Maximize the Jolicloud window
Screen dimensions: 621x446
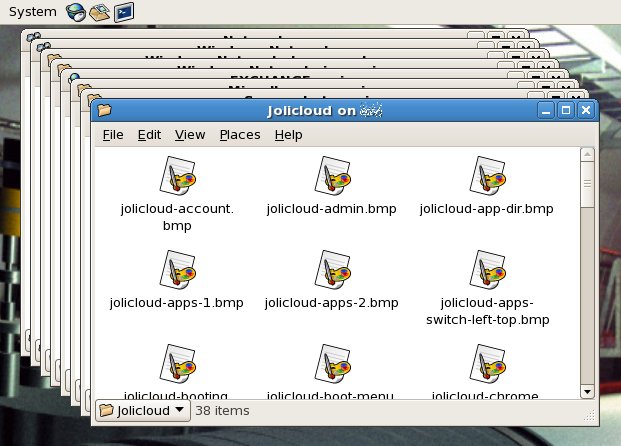(566, 110)
